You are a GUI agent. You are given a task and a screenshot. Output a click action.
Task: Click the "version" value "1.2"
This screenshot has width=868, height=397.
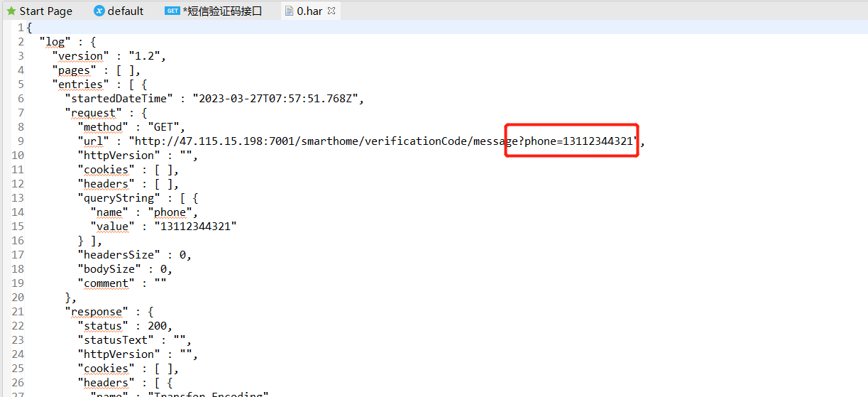(x=146, y=56)
